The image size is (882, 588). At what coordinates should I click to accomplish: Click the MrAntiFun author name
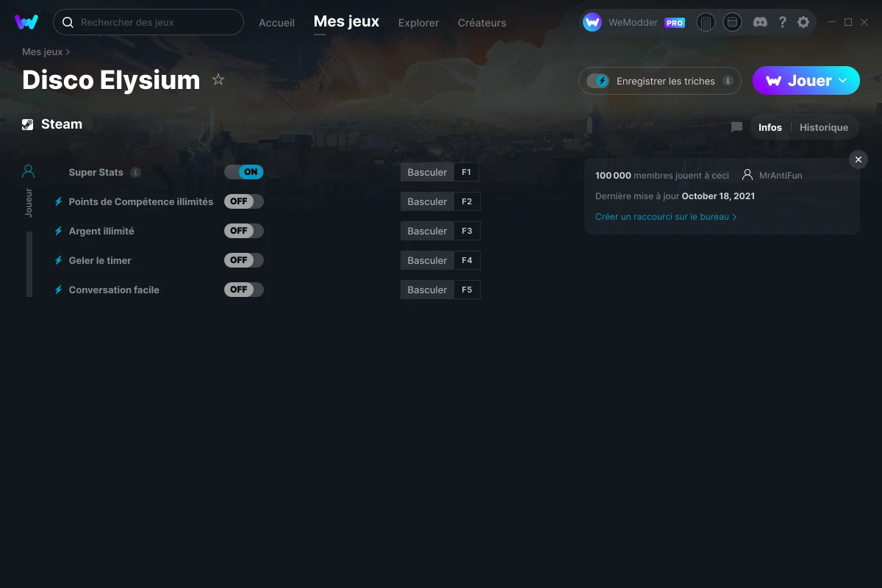(781, 176)
